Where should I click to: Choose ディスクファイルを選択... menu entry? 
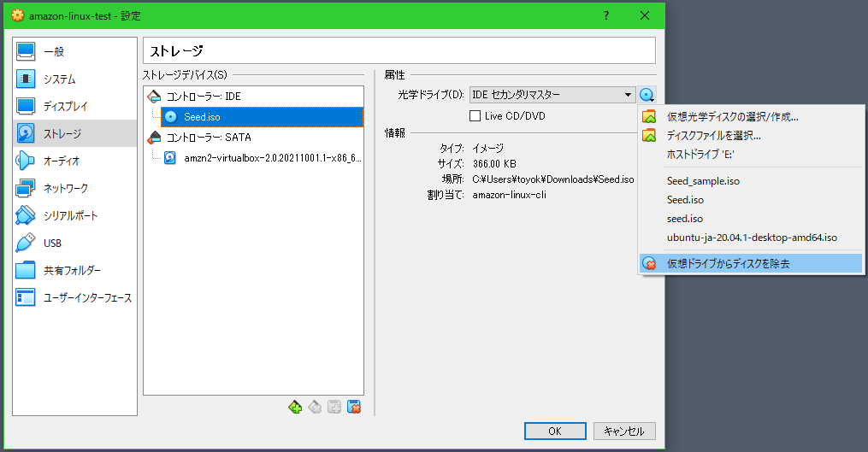tap(751, 136)
